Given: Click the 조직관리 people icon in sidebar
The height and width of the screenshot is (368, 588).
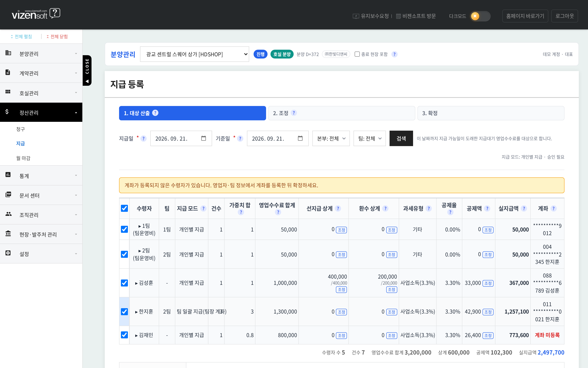Looking at the screenshot, I should pyautogui.click(x=8, y=214).
